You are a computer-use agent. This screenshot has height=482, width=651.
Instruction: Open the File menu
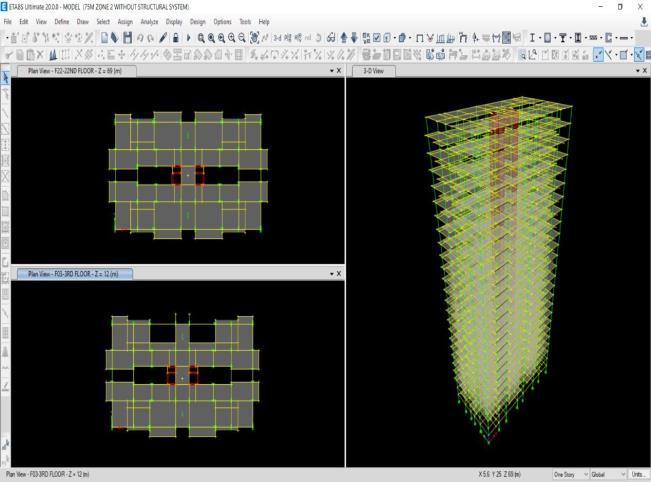point(7,22)
